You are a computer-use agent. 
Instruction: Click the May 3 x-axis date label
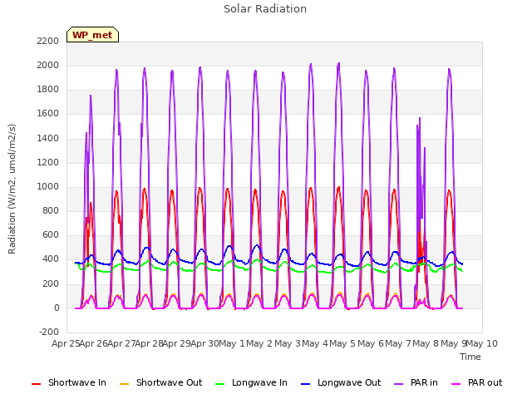tap(288, 343)
